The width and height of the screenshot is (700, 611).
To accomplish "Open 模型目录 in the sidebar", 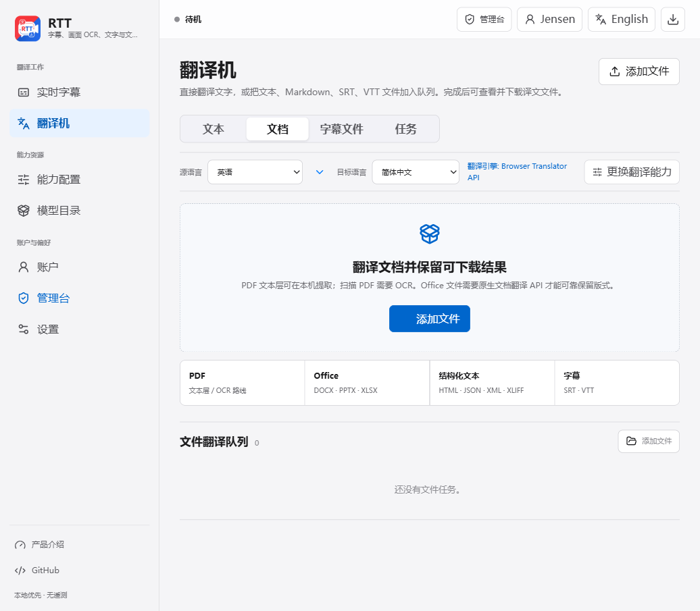I will [x=80, y=211].
